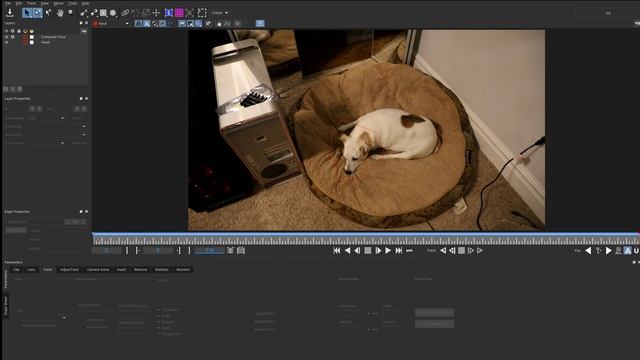
Task: Stop tracking button
Action: click(461, 251)
